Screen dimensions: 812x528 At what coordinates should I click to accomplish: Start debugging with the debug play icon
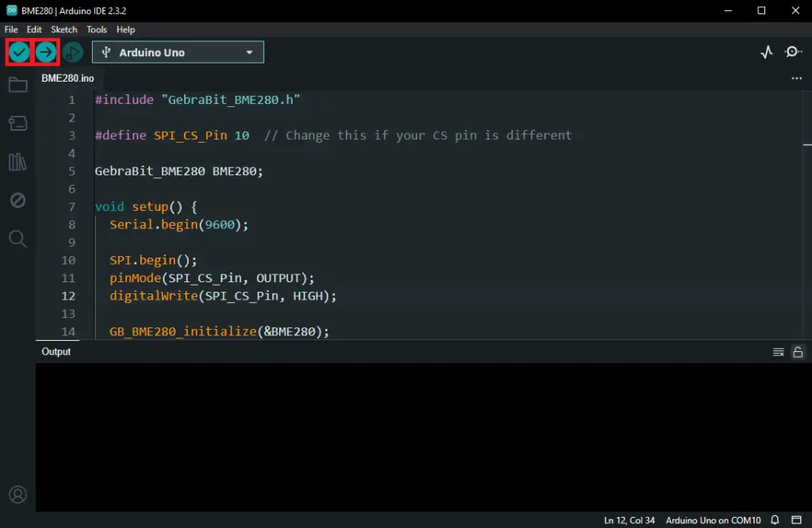pyautogui.click(x=73, y=52)
